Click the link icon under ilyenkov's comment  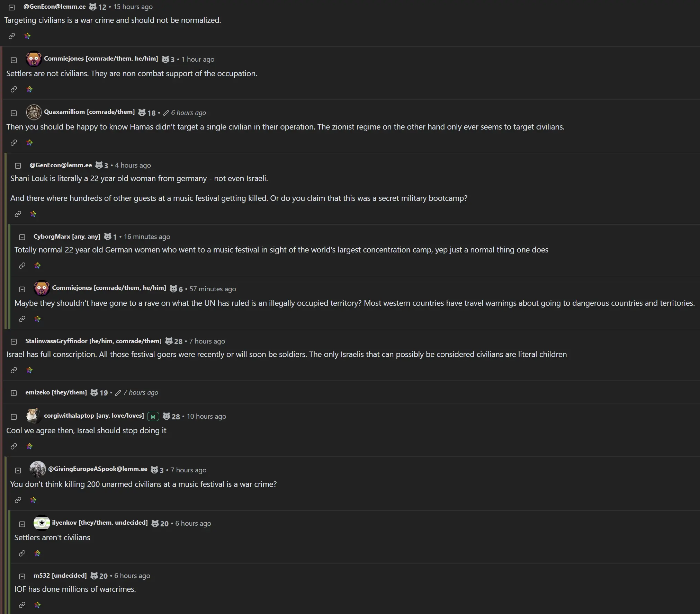pos(22,553)
